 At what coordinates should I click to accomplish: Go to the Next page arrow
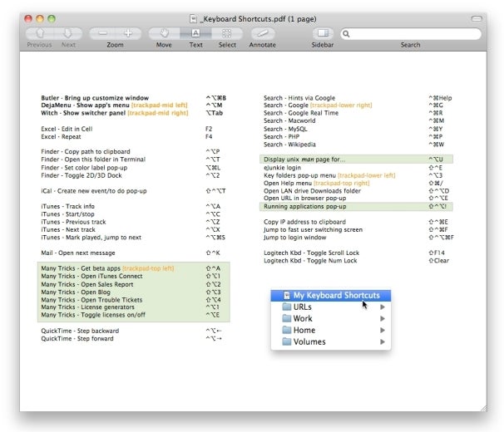pyautogui.click(x=68, y=33)
